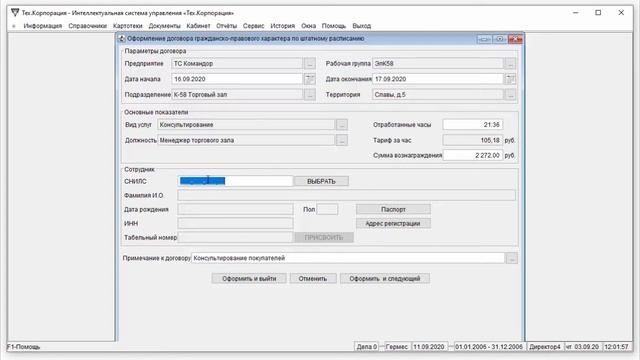640x360 pixels.
Task: Click the Фамилия И.О. field
Action: (347, 196)
